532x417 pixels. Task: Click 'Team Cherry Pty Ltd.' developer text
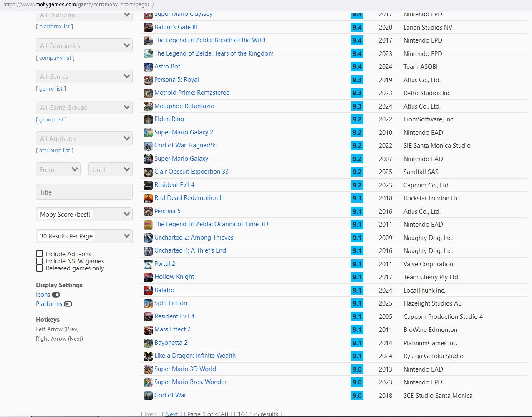tap(431, 277)
